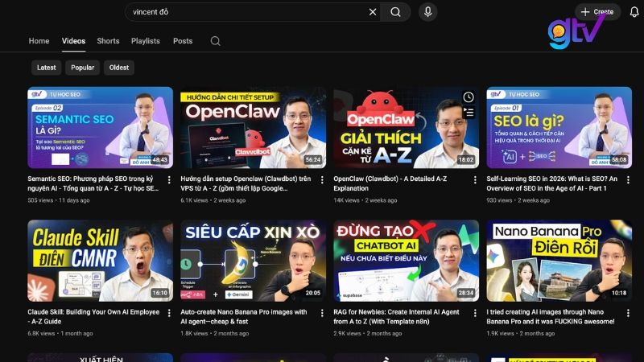The image size is (644, 362).
Task: Click Watch Later clock icon on OpenClaw thumbnail
Action: [469, 97]
